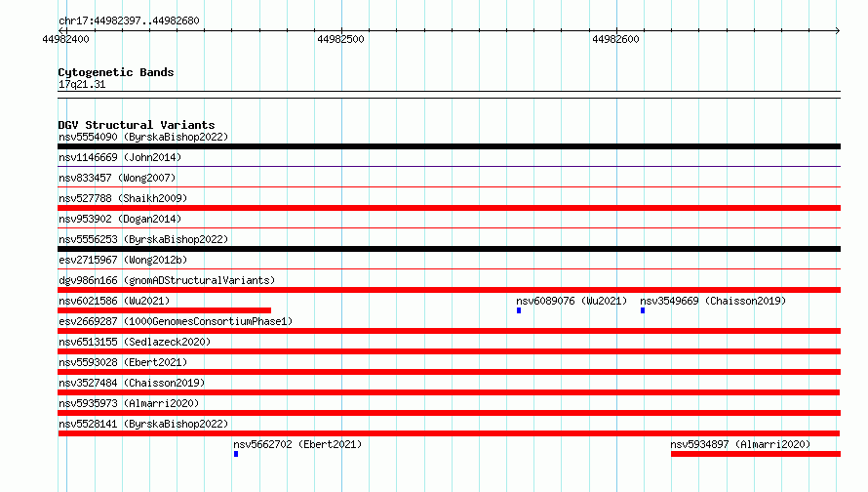Select the red bar under nsv5593028
This screenshot has height=492, width=868.
(x=449, y=372)
